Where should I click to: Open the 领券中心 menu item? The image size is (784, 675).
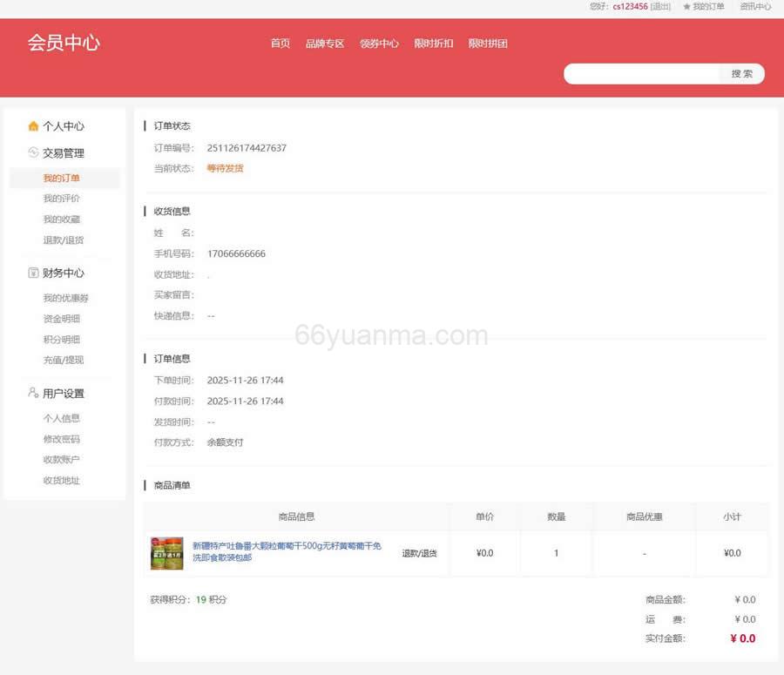[x=379, y=43]
